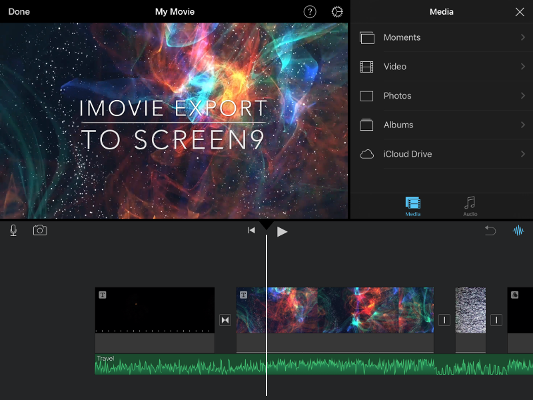Viewport: 533px width, 400px height.
Task: Click the Moments icon
Action: (367, 38)
